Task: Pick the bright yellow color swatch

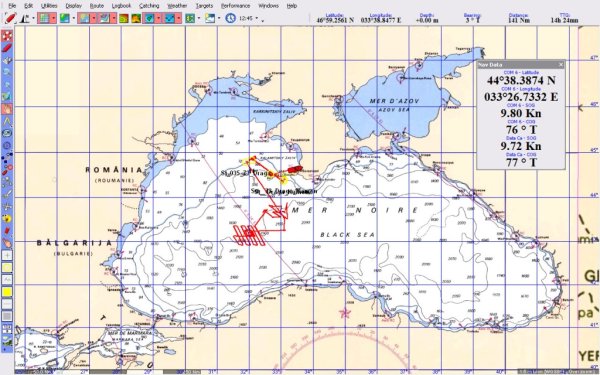Action: (7, 292)
